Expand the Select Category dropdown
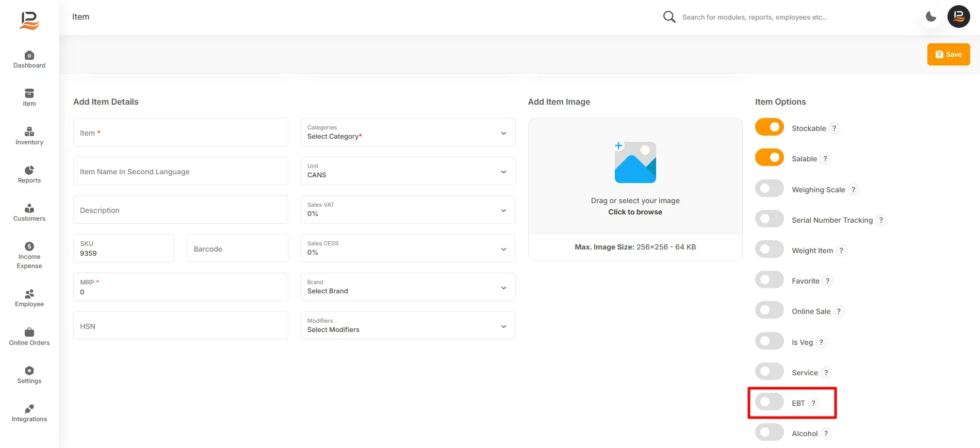This screenshot has height=448, width=980. pyautogui.click(x=408, y=132)
